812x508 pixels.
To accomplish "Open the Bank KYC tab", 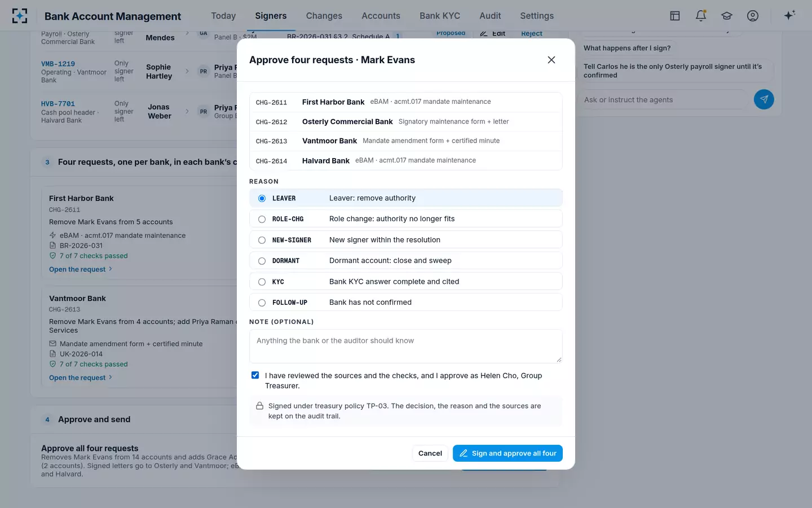I will (440, 16).
